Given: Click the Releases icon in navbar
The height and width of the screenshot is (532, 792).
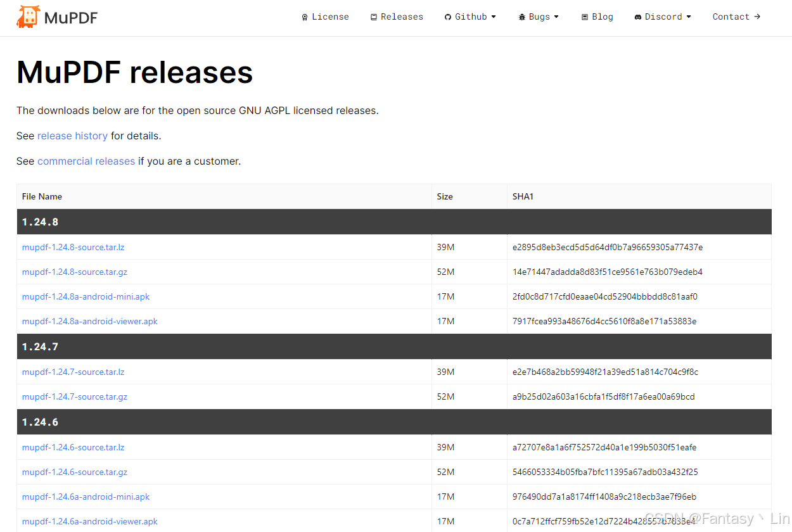Looking at the screenshot, I should coord(374,17).
